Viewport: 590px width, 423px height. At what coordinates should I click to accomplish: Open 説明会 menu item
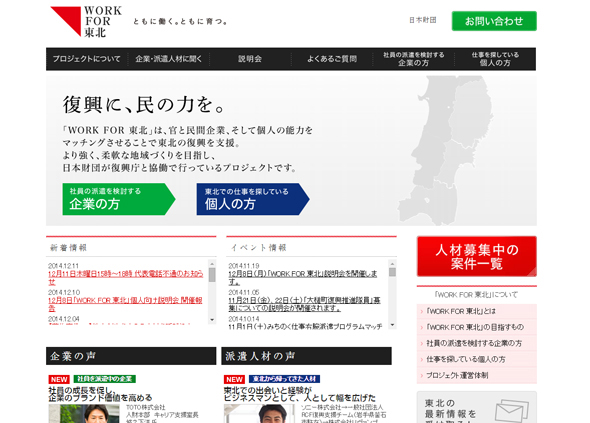click(x=250, y=59)
